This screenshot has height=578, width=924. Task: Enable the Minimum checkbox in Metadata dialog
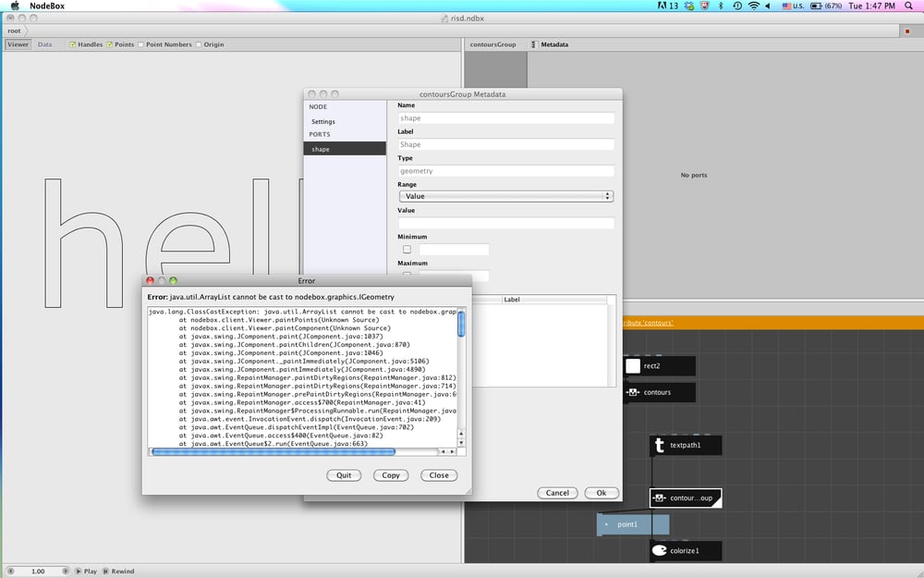point(407,250)
